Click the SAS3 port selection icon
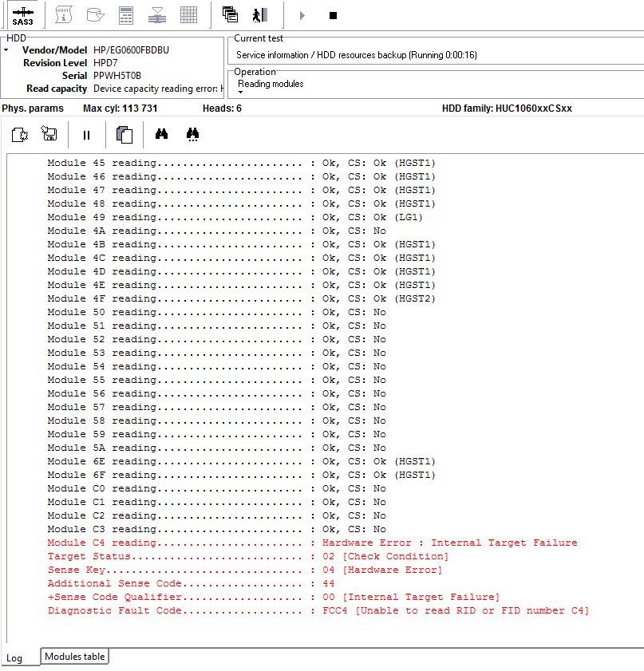 pyautogui.click(x=22, y=15)
